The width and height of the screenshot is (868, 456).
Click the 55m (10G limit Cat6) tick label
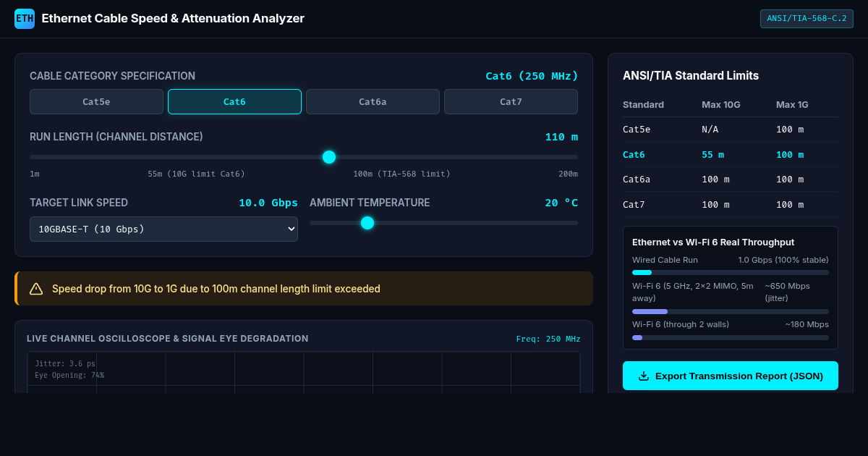pyautogui.click(x=197, y=174)
